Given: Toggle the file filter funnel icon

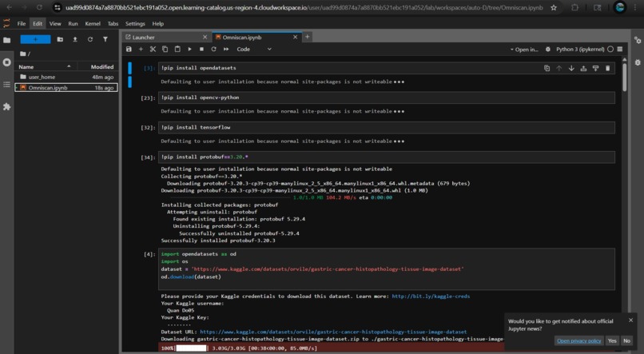Looking at the screenshot, I should click(105, 39).
